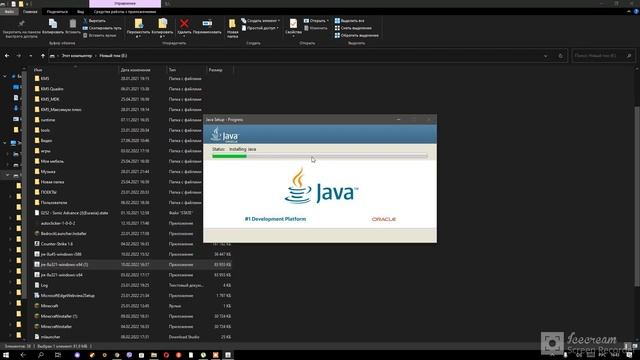640x360 pixels.
Task: Open New item (Создать элемент) dropdown
Action: (260, 20)
